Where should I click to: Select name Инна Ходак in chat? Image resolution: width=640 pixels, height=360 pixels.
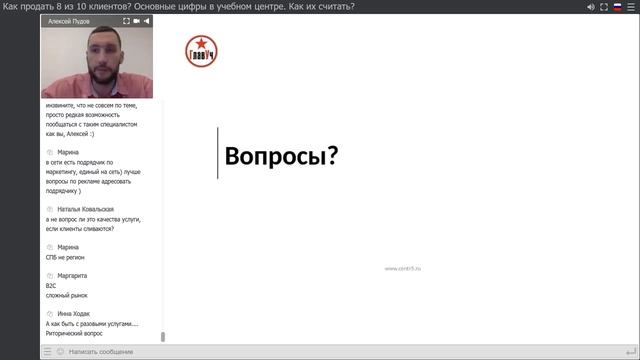(73, 314)
